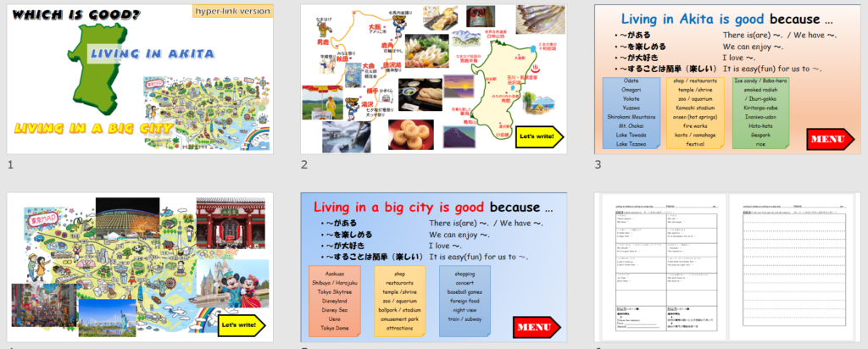868x349 pixels.
Task: Click left worksheet page on slide 6
Action: (x=665, y=268)
